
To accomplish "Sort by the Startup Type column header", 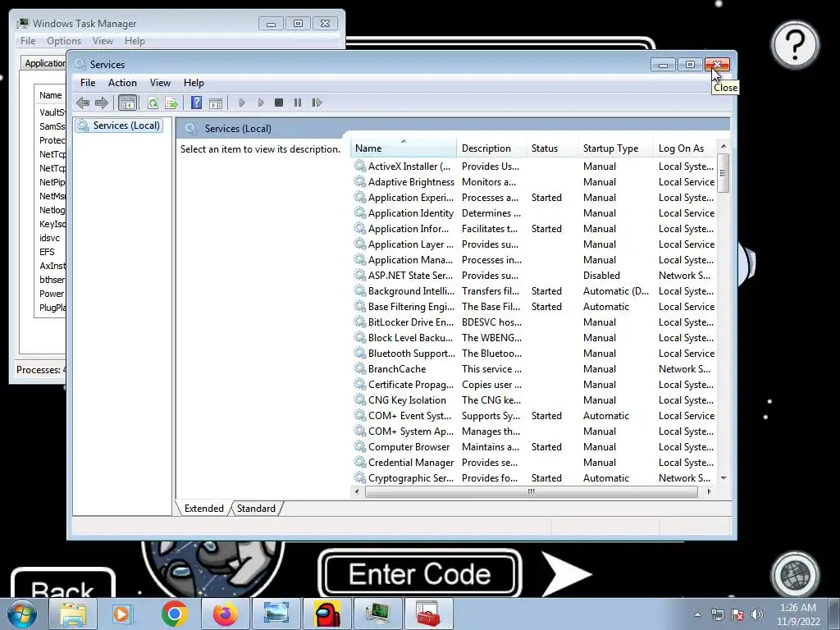I will coord(615,148).
